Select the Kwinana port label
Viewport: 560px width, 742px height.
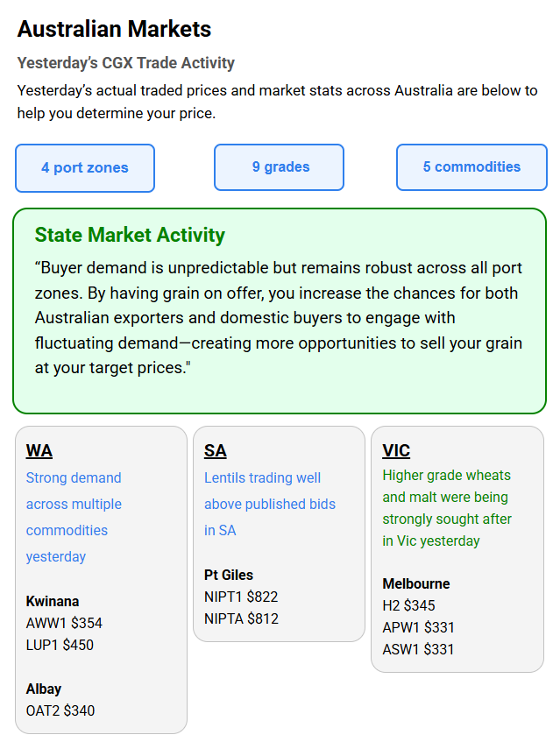pyautogui.click(x=53, y=601)
